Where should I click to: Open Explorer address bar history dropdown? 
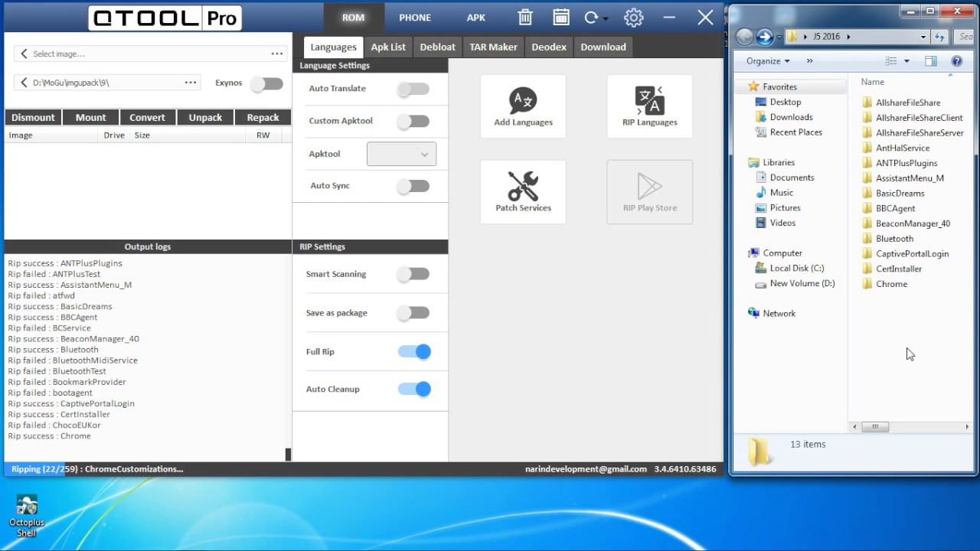click(923, 37)
